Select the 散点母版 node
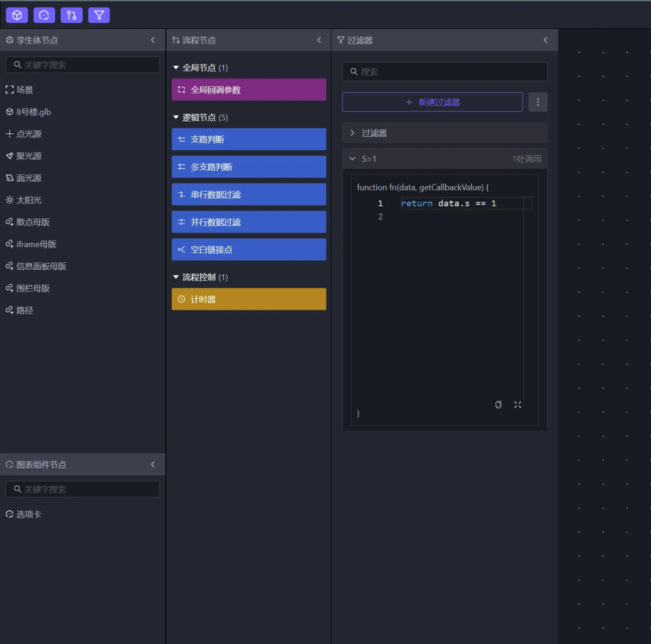Screen dimensions: 651x644 tap(28, 222)
